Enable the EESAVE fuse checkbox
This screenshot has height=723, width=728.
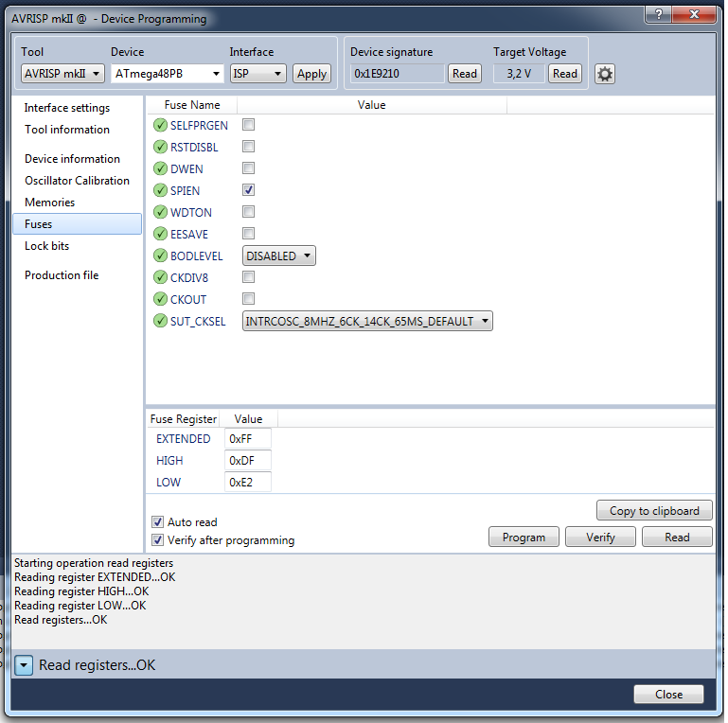(x=248, y=234)
